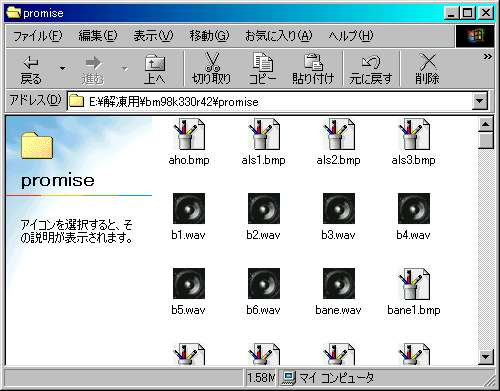Open the 編集(E) menu
Screen dimensions: 500x391
[98, 35]
